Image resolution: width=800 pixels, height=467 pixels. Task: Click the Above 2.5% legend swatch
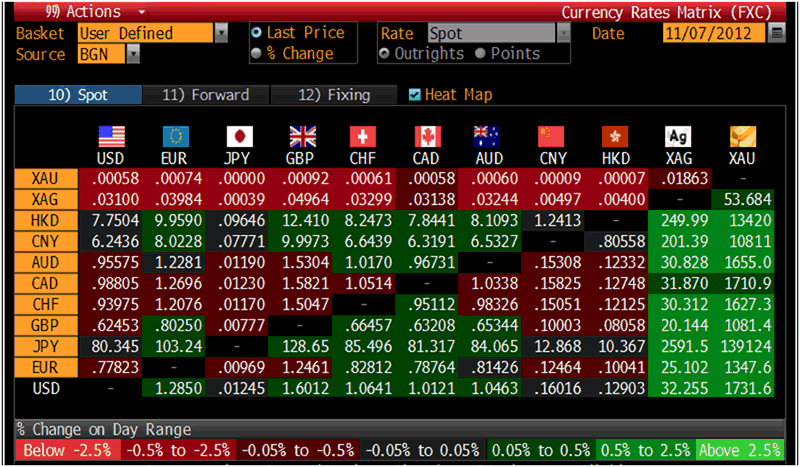click(x=740, y=449)
